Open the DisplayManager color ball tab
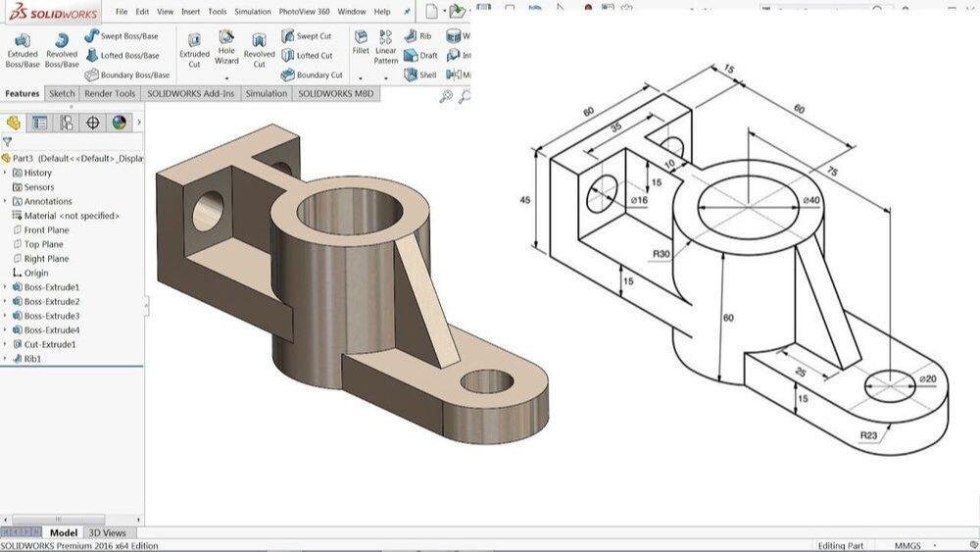The width and height of the screenshot is (980, 552). 119,123
